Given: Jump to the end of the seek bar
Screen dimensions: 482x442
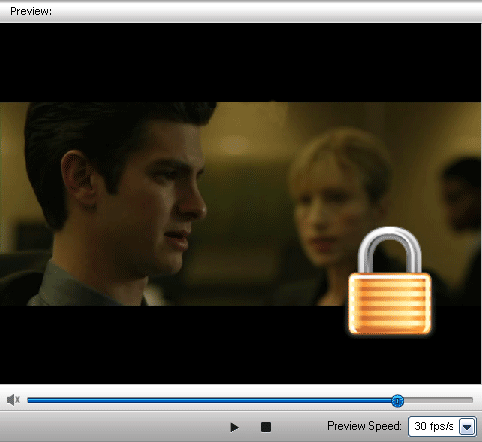Looking at the screenshot, I should tap(471, 400).
